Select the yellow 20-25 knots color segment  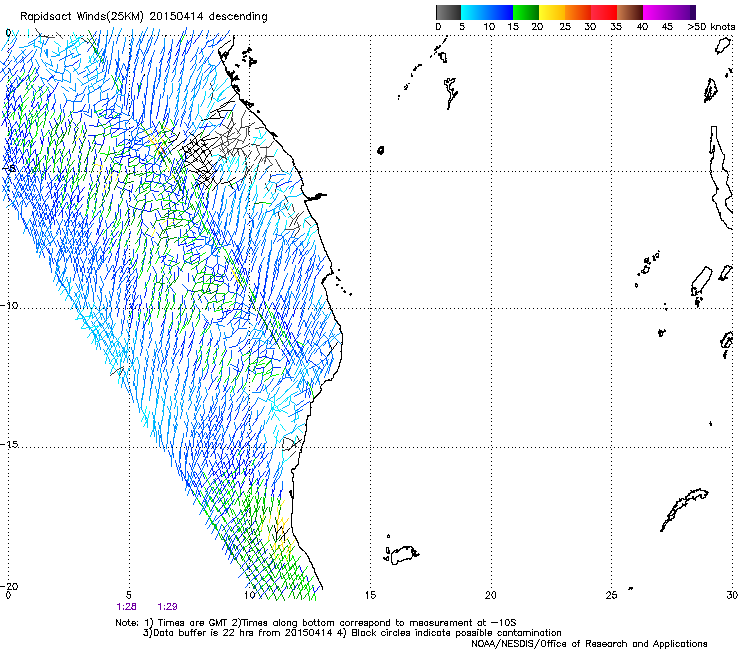pyautogui.click(x=552, y=12)
